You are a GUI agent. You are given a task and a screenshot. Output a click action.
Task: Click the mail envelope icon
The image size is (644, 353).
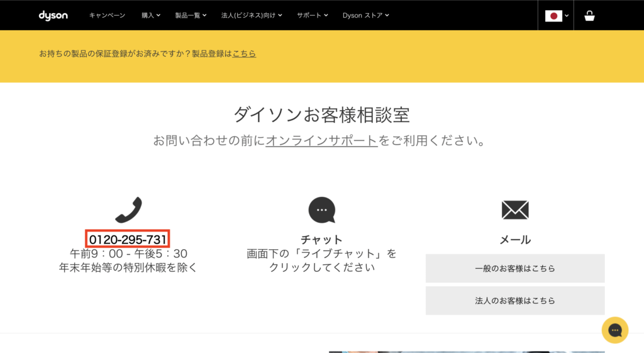tap(515, 210)
